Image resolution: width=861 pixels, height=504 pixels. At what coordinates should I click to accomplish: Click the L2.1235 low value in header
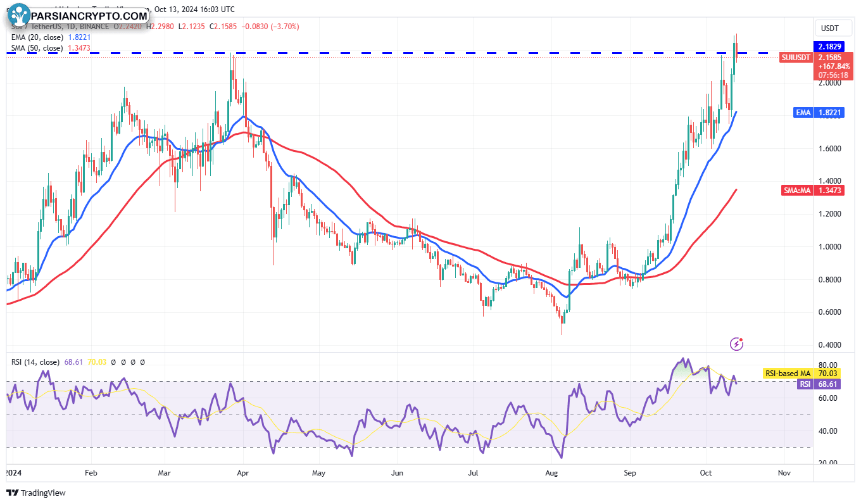[192, 27]
